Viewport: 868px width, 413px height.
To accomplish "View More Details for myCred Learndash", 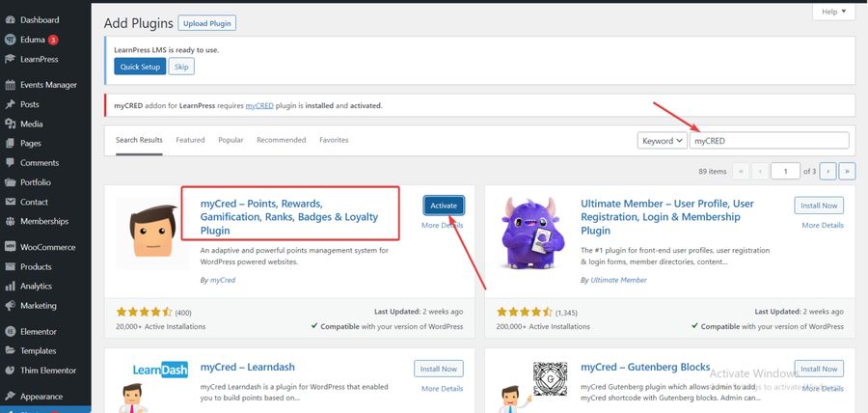I will 443,389.
